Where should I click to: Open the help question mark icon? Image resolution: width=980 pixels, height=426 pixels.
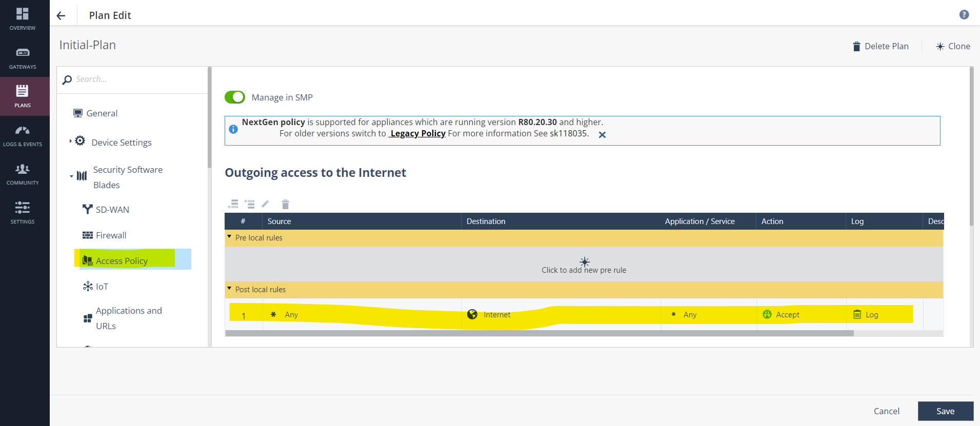[x=964, y=15]
